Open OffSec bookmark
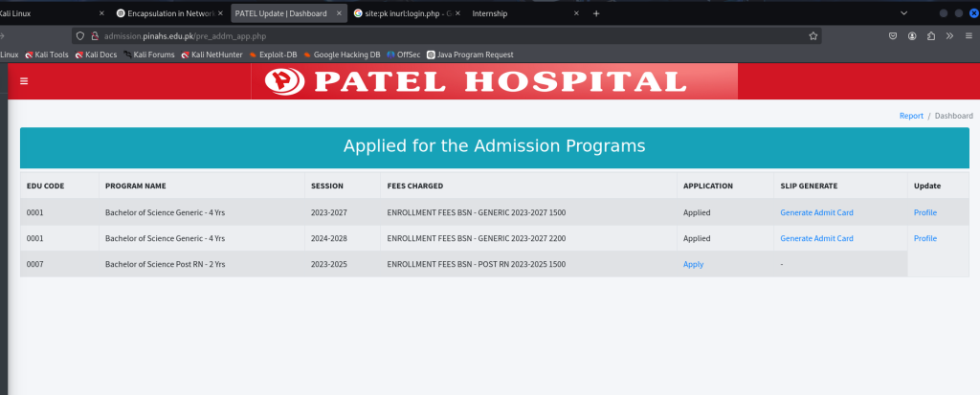980x395 pixels. tap(404, 55)
